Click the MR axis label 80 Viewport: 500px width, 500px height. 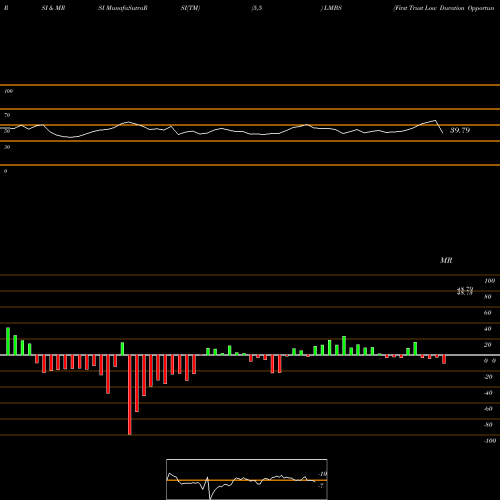(x=488, y=297)
